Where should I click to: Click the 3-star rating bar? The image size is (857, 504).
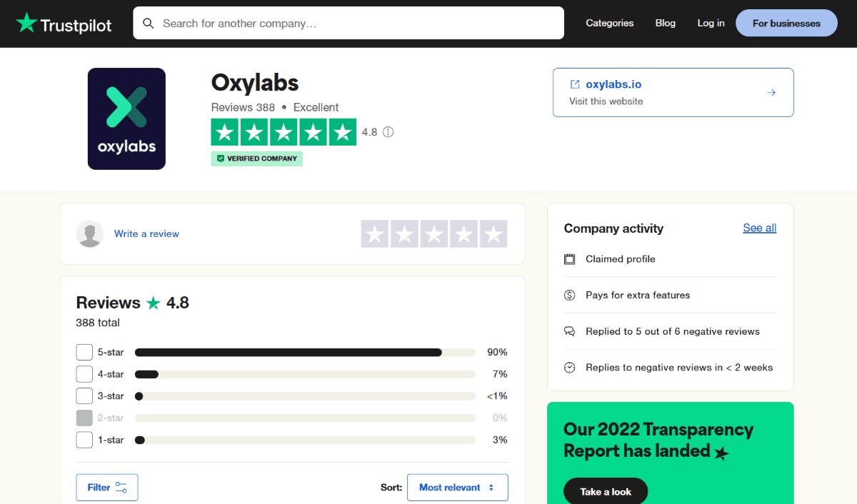305,396
